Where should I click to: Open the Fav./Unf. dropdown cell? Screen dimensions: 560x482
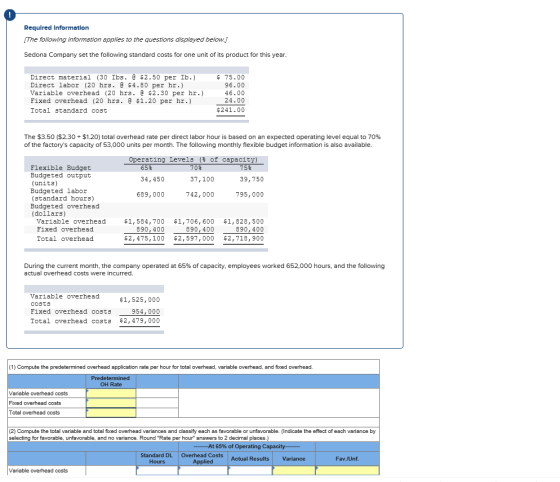(x=347, y=470)
